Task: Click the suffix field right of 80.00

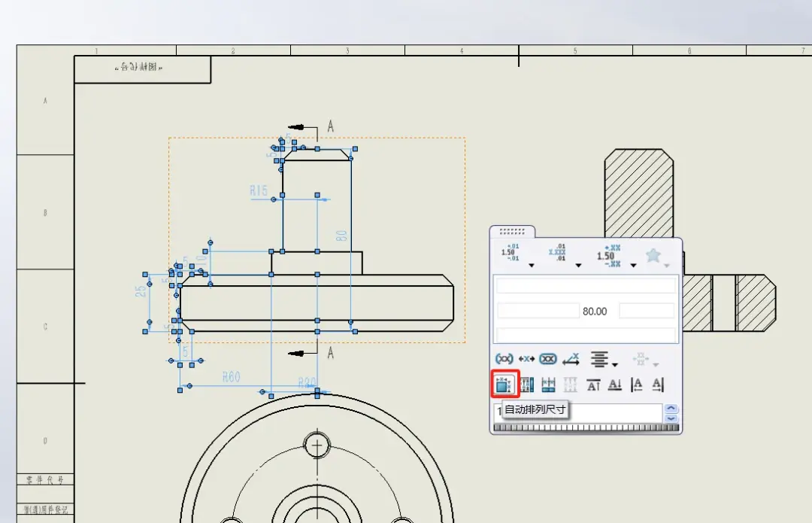Action: pos(647,311)
